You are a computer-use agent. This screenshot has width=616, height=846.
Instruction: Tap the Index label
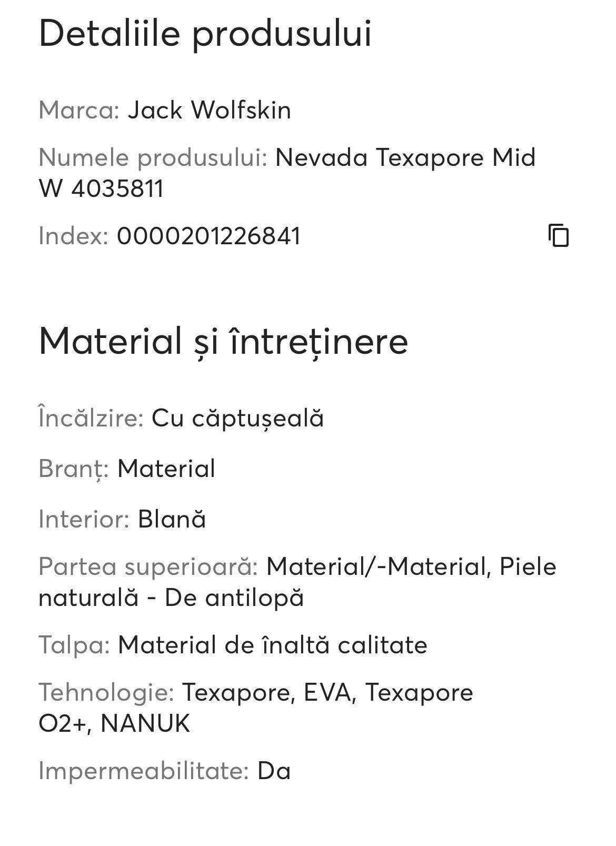pyautogui.click(x=74, y=236)
